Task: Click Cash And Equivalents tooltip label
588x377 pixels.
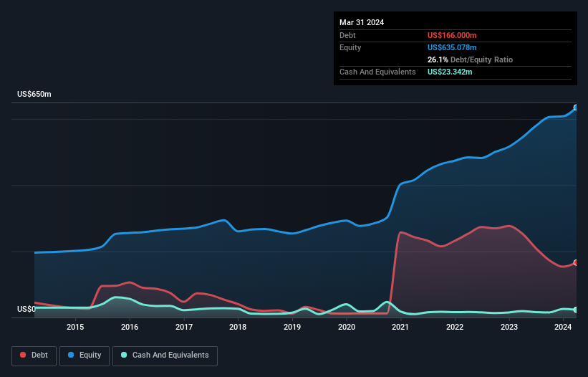Action: 377,72
